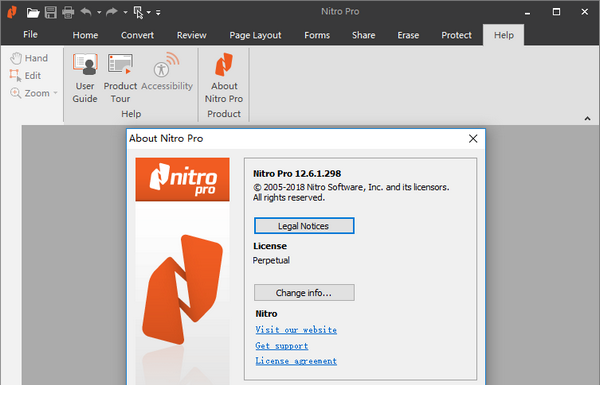Click the Print icon in quick access toolbar
600x400 pixels.
point(68,12)
